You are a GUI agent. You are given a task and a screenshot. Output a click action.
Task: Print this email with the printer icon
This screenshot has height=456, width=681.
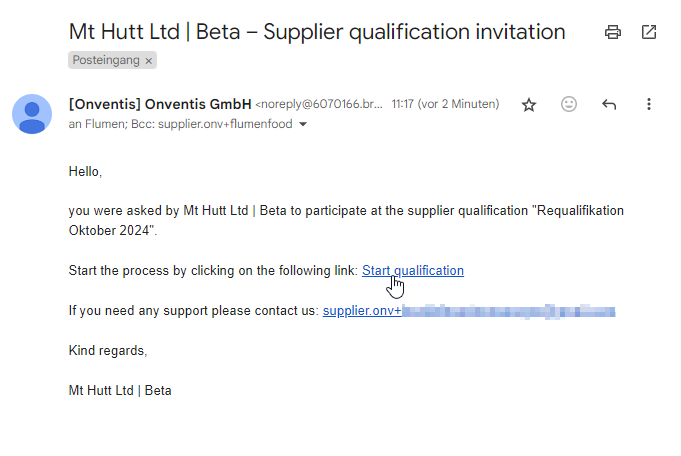point(613,32)
